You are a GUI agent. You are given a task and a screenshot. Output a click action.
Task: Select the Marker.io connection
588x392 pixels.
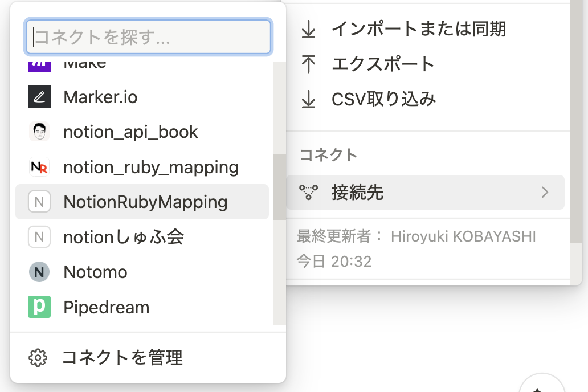(x=142, y=97)
